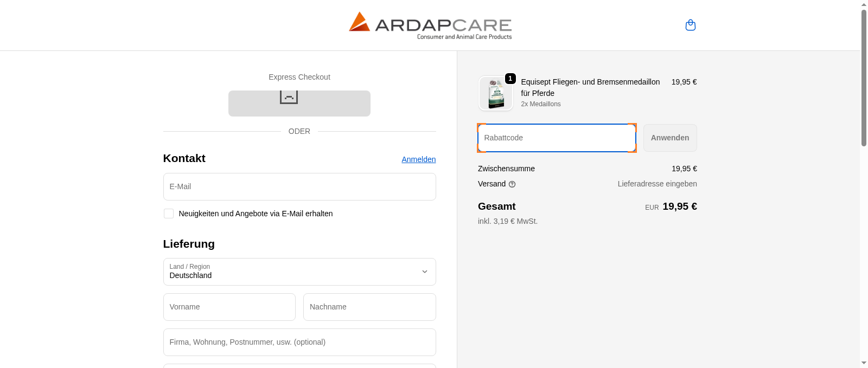Click the EUR currency label
Image resolution: width=868 pixels, height=368 pixels.
click(x=652, y=208)
